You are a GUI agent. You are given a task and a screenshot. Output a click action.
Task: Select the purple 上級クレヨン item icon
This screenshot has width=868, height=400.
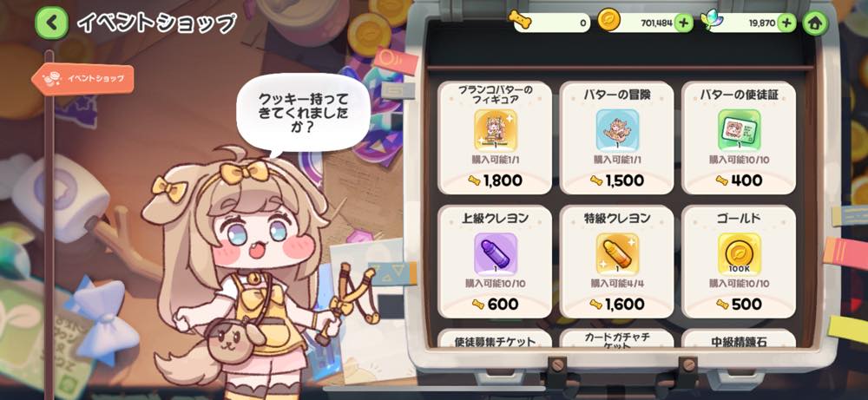[x=496, y=254]
